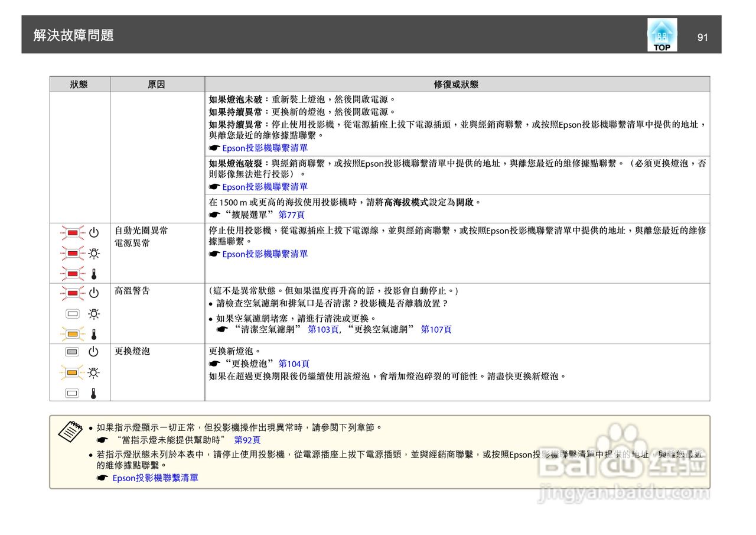Click the 修復或狀態 column header
This screenshot has height=535, width=756.
coord(457,85)
